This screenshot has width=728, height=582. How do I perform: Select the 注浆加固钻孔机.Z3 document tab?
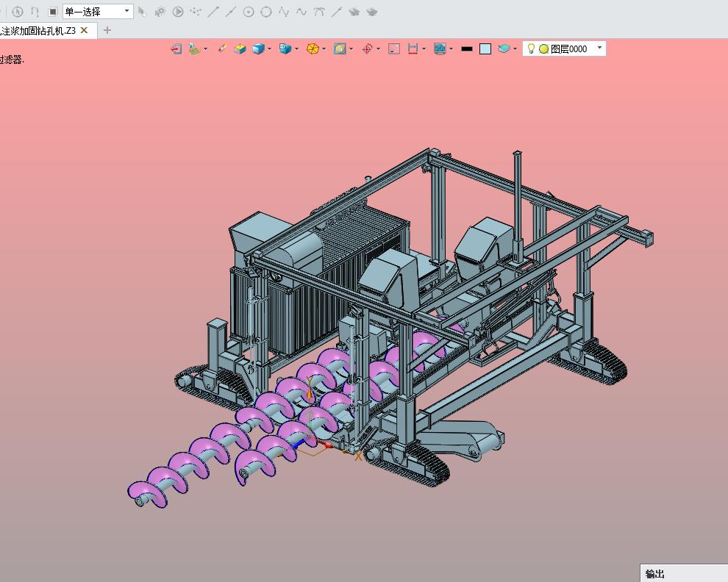(x=38, y=31)
